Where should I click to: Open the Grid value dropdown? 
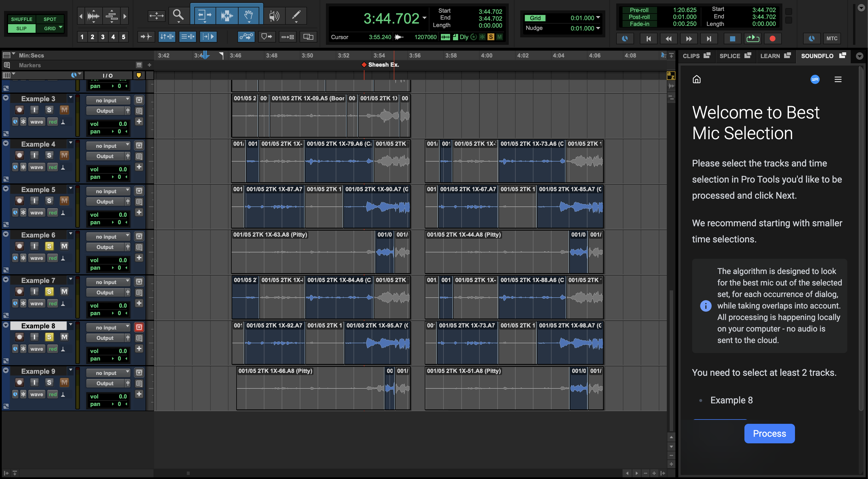coord(598,18)
